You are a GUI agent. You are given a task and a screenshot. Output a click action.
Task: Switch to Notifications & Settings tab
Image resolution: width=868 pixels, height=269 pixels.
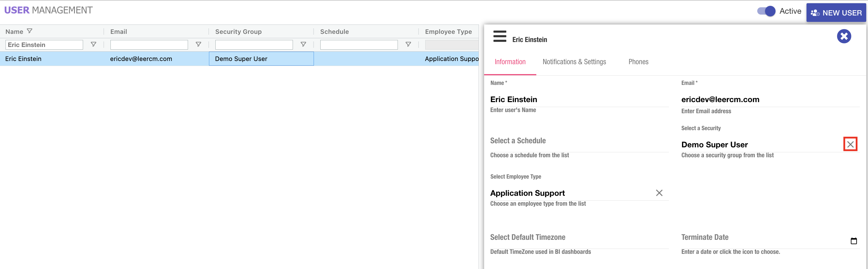(574, 62)
